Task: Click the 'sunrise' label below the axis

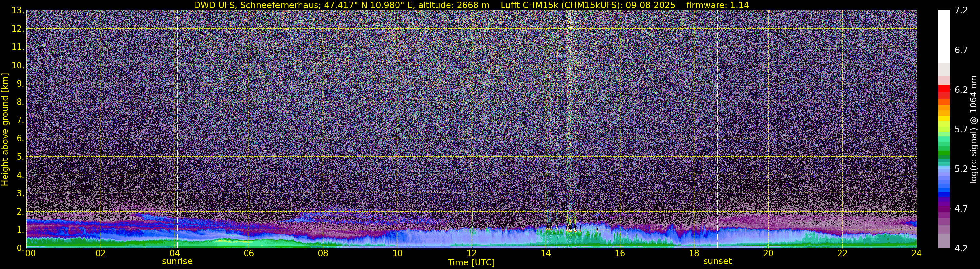Action: (177, 262)
